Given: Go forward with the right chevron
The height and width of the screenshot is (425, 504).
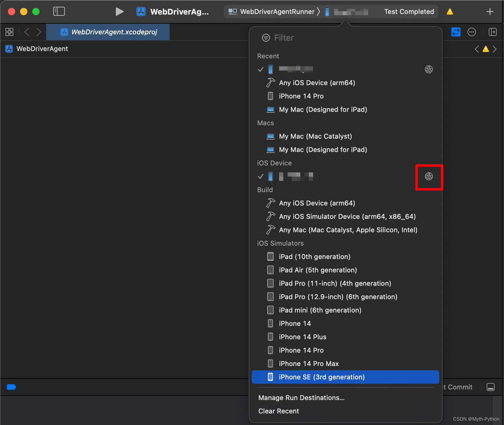Looking at the screenshot, I should (39, 32).
